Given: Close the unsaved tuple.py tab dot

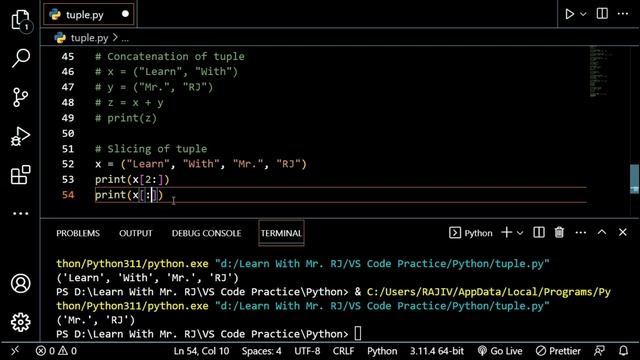Looking at the screenshot, I should tap(125, 14).
